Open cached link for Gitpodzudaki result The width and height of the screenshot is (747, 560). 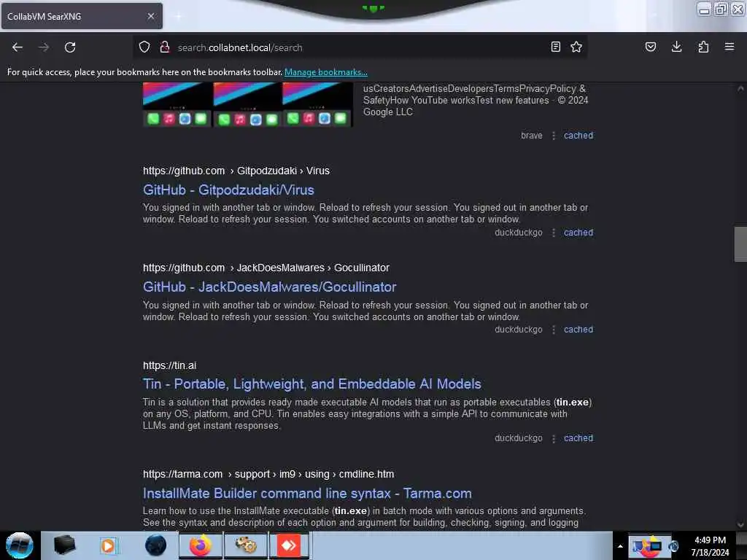tap(578, 233)
